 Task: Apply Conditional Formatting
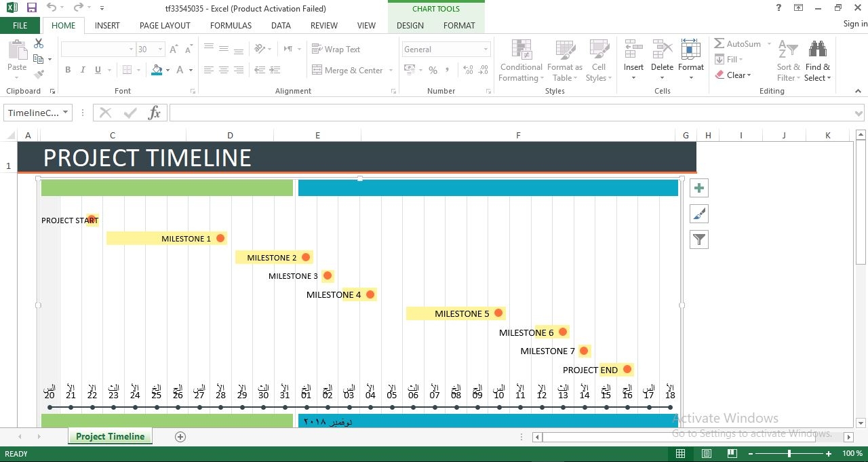tap(520, 60)
